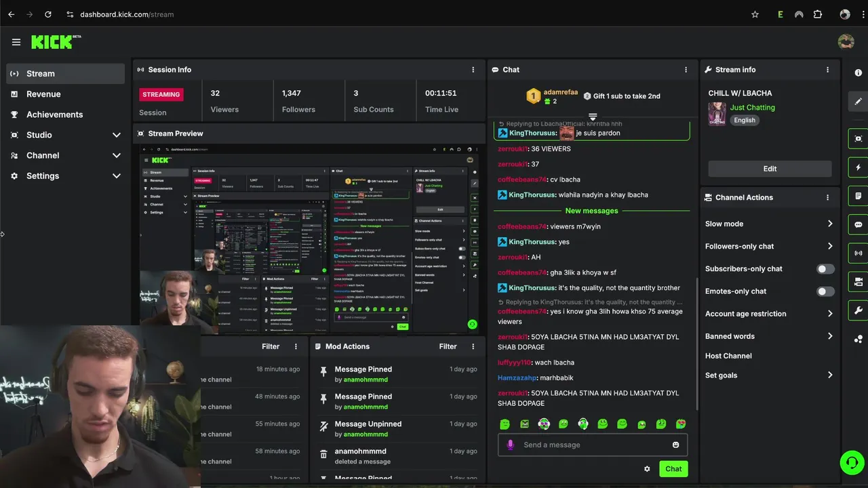Screen dimensions: 868x488
Task: Expand the Studio sidebar section
Action: 66,135
